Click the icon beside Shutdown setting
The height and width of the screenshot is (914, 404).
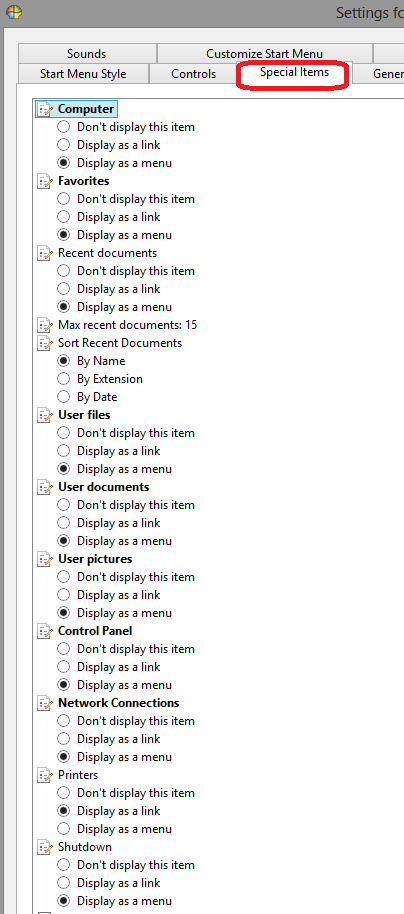(45, 847)
